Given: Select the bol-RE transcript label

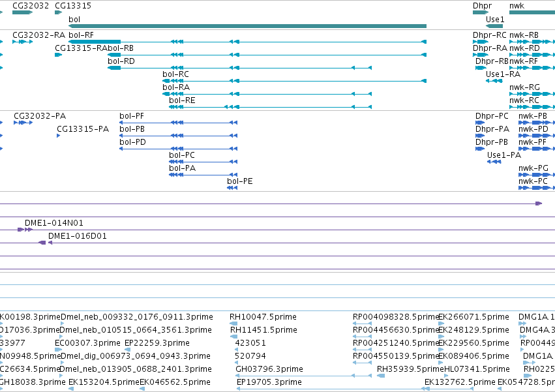Looking at the screenshot, I should click(182, 100).
